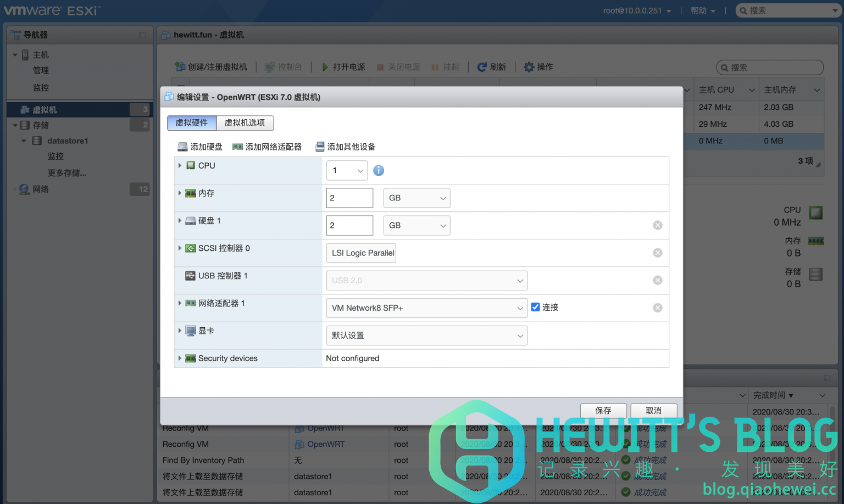Click the 添加其他设备 device icon
Screen dimensions: 844x504
click(319, 147)
